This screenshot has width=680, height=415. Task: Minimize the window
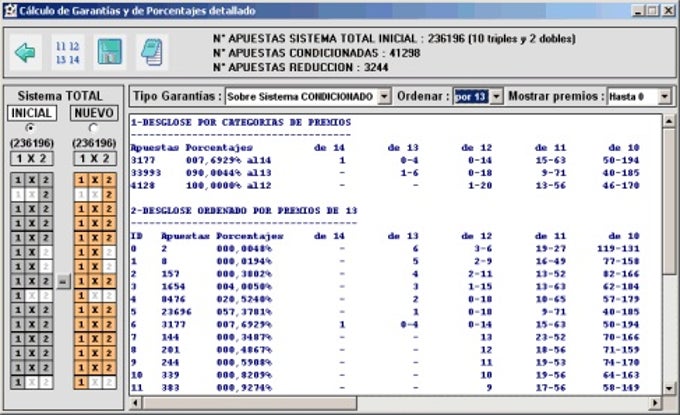point(637,10)
